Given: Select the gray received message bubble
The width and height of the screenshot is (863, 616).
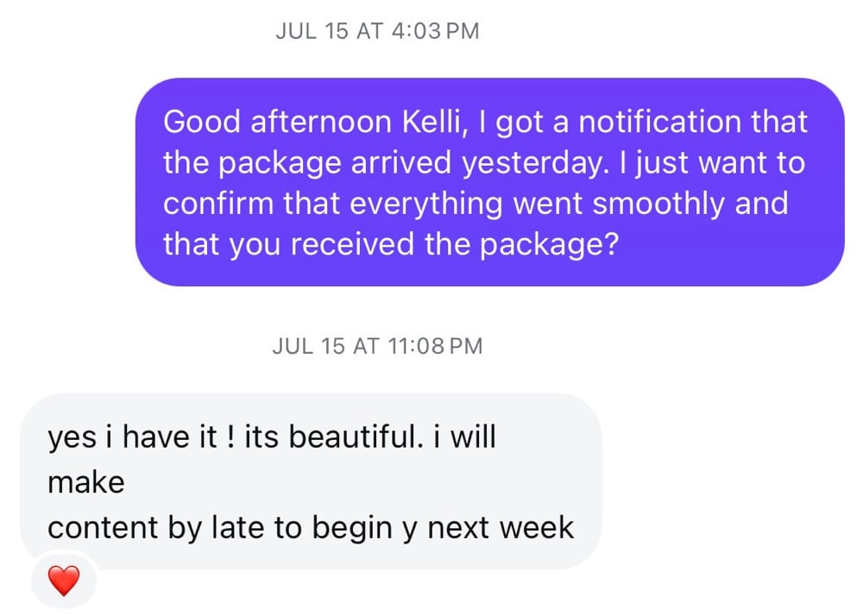Looking at the screenshot, I should tap(310, 481).
